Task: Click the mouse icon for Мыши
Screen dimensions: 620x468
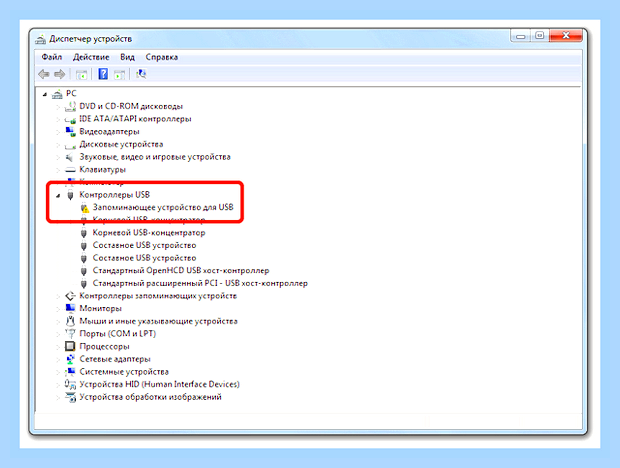Action: click(x=70, y=321)
